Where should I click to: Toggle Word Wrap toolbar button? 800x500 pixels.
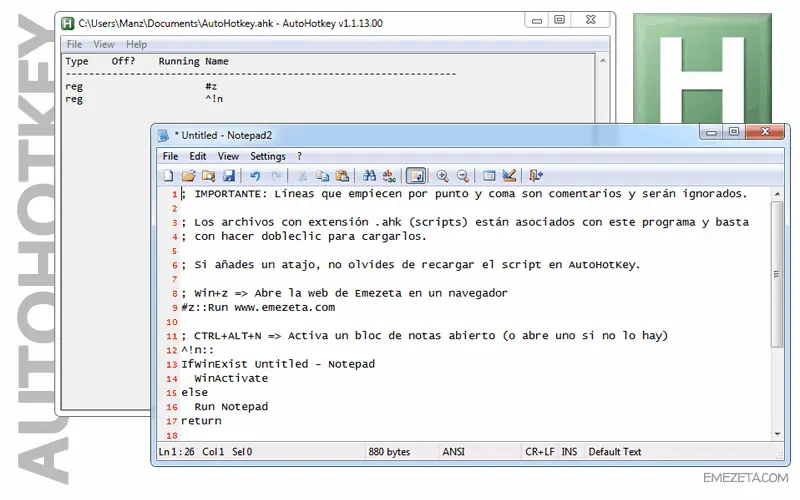point(416,177)
